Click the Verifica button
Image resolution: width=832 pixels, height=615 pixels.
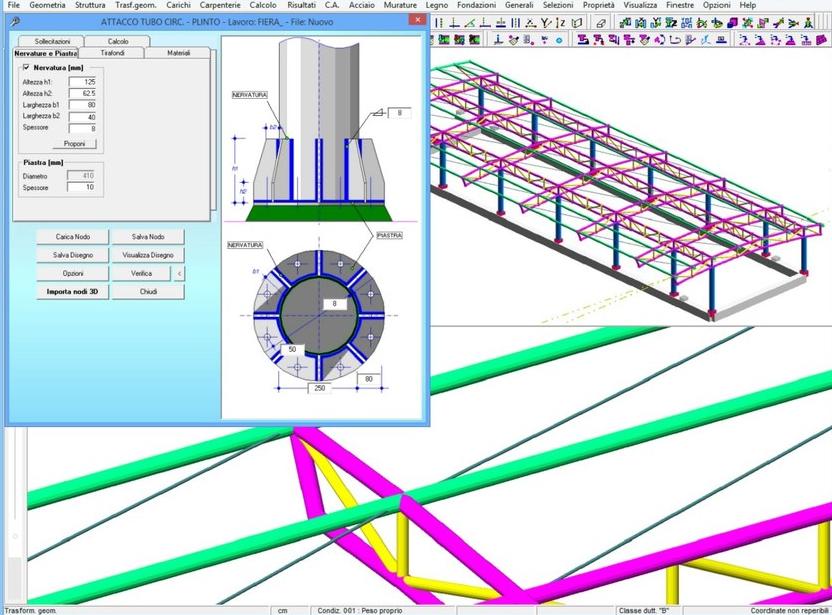(141, 273)
